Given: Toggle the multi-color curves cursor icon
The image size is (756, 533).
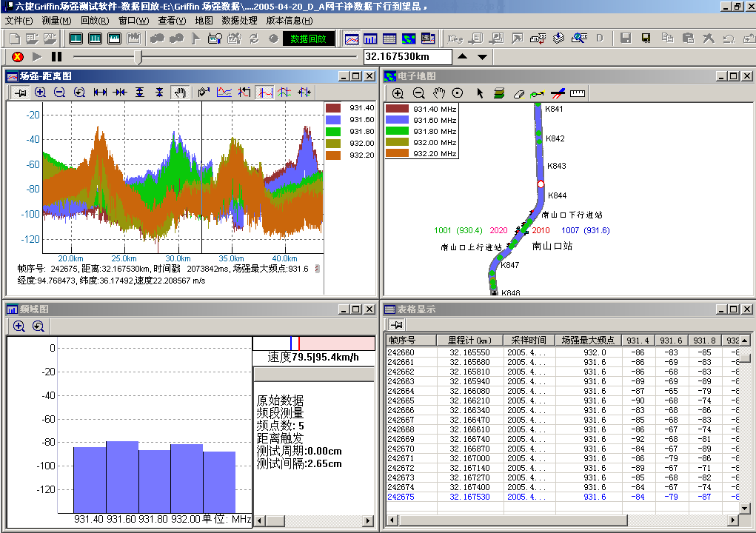Looking at the screenshot, I should pyautogui.click(x=284, y=93).
